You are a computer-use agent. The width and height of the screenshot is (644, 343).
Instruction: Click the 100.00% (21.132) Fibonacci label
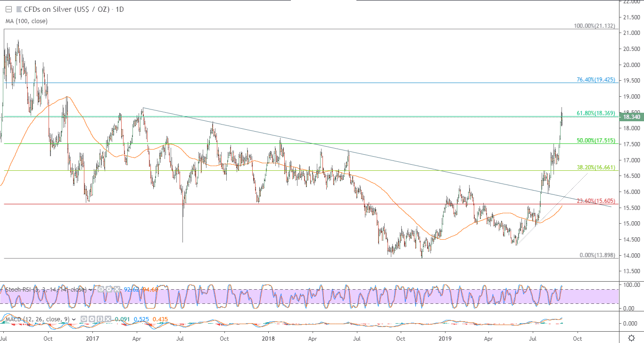(x=594, y=26)
